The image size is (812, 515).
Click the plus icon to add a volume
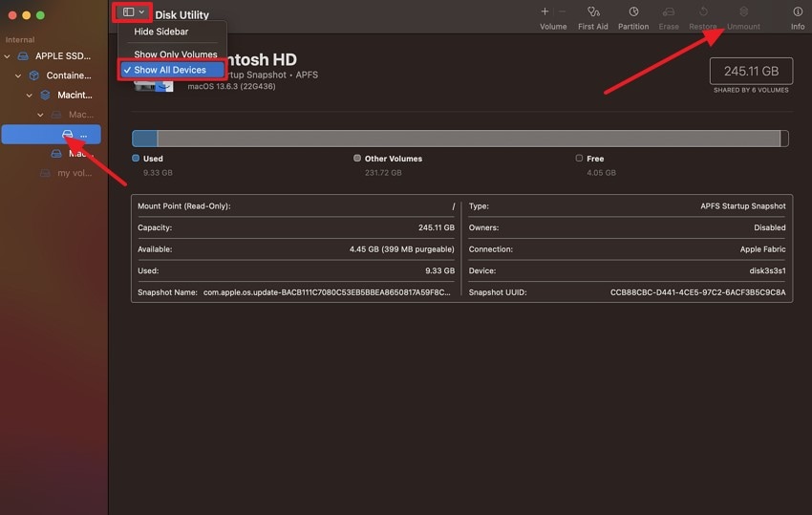[x=545, y=11]
